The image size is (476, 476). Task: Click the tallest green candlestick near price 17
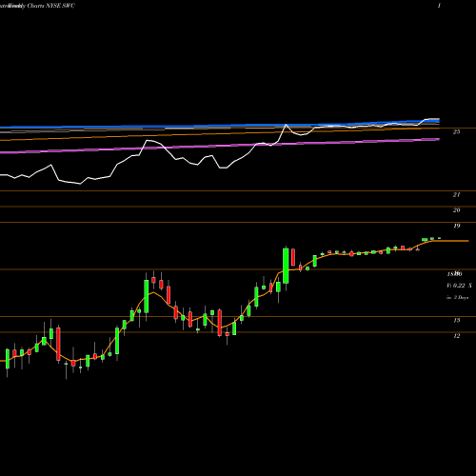click(286, 266)
